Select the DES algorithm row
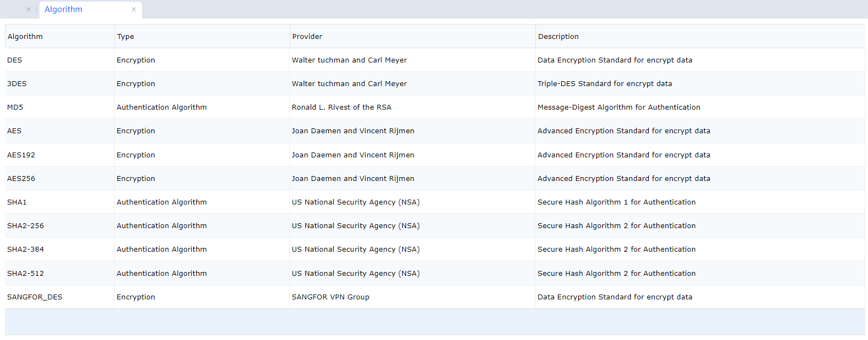This screenshot has height=340, width=868. click(15, 60)
